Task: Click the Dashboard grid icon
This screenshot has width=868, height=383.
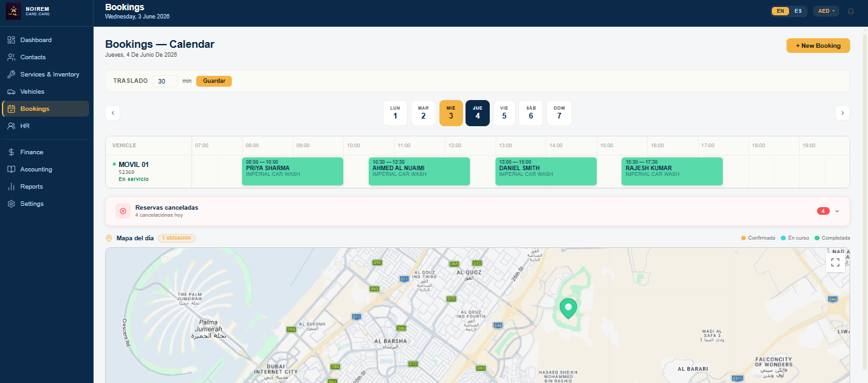Action: pos(11,40)
